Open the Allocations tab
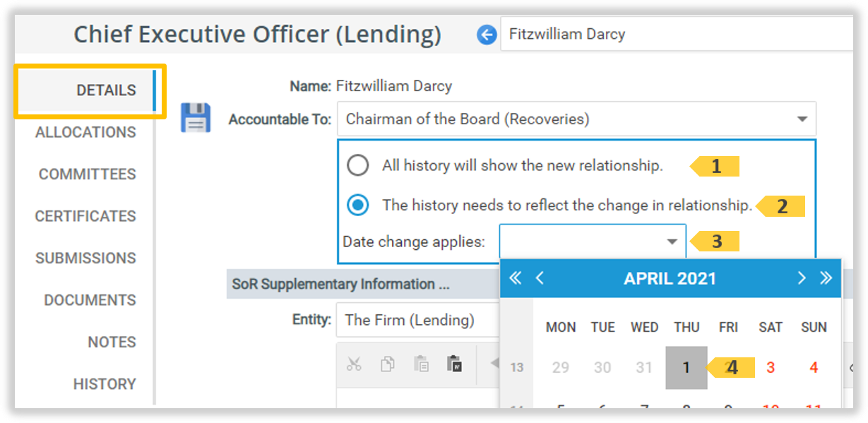The width and height of the screenshot is (868, 423). click(85, 132)
